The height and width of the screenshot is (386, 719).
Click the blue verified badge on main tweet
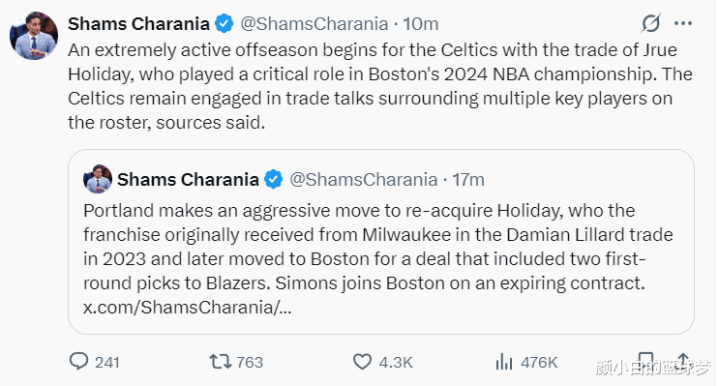[224, 23]
